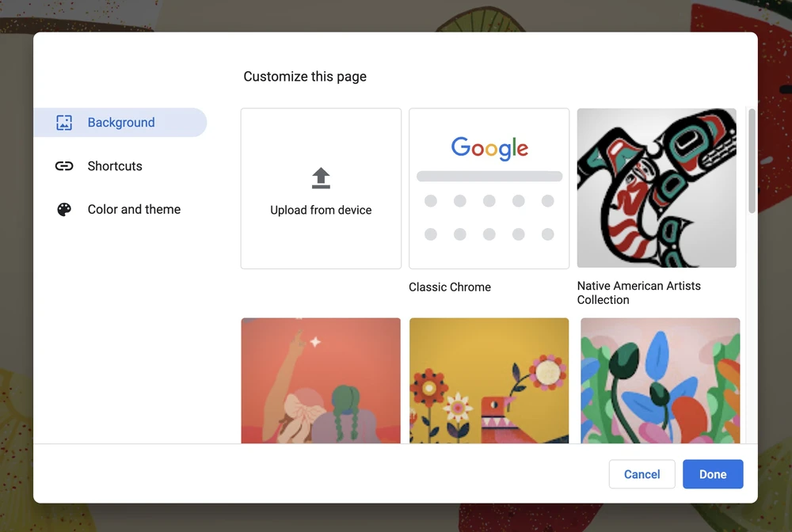Select the Background sidebar tab
792x532 pixels.
pyautogui.click(x=120, y=123)
